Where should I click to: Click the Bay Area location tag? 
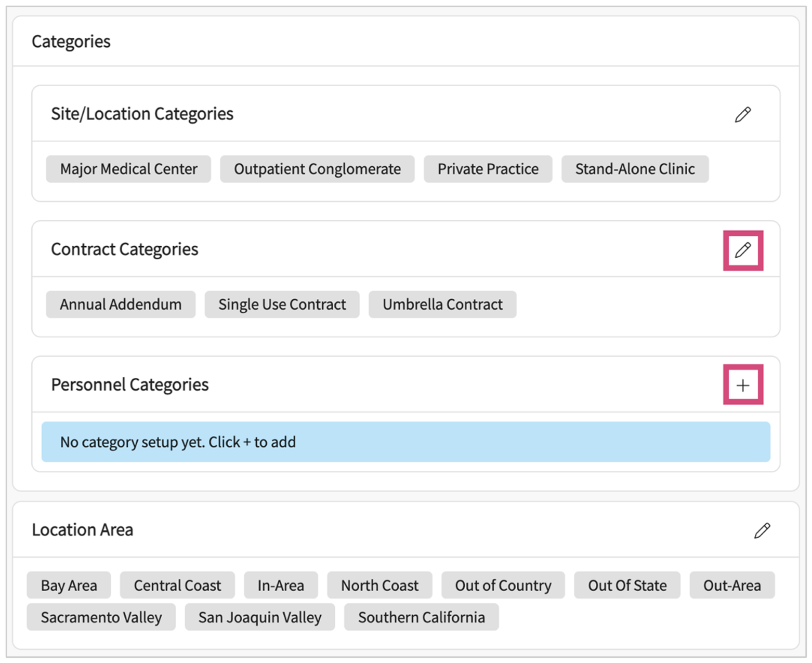point(69,586)
